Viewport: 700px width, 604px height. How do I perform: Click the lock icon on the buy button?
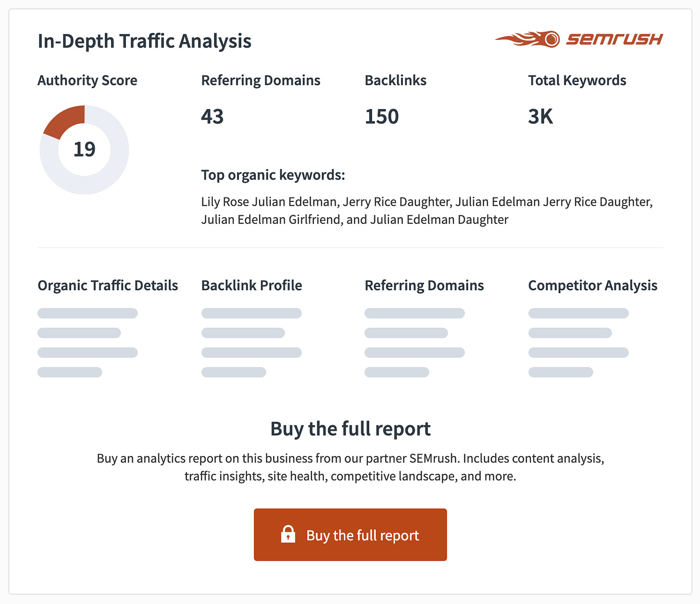click(x=288, y=534)
